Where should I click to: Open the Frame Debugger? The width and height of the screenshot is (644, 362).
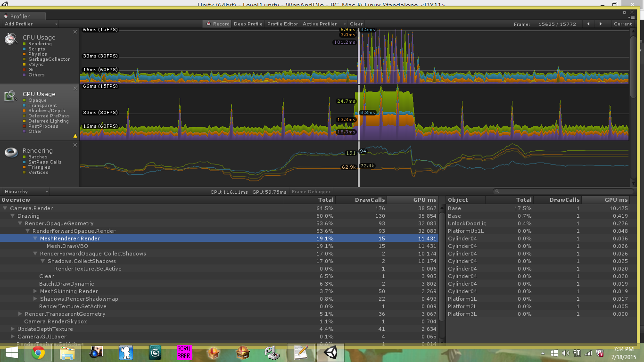[x=311, y=192]
